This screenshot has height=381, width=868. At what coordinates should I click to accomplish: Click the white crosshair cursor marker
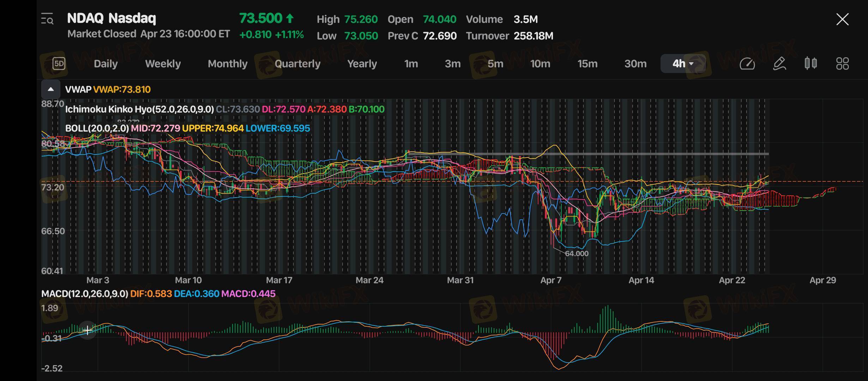(87, 331)
